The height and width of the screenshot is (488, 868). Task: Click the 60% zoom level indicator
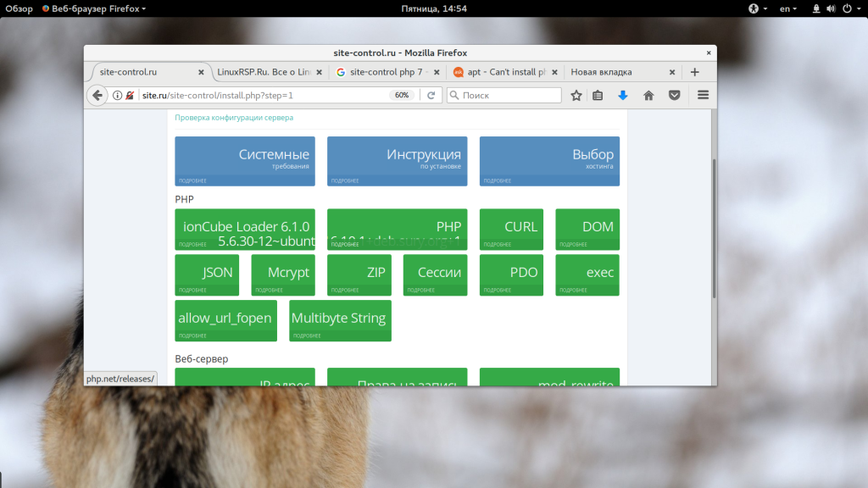tap(402, 96)
